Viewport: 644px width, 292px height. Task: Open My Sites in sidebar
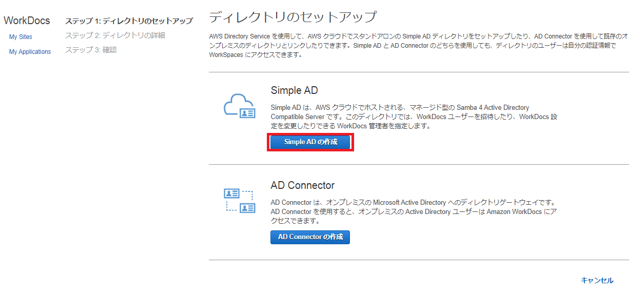click(21, 37)
